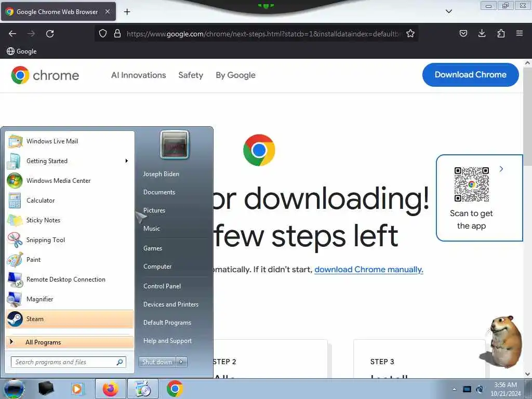Image resolution: width=532 pixels, height=399 pixels.
Task: Click download Chrome manually link
Action: click(x=369, y=270)
